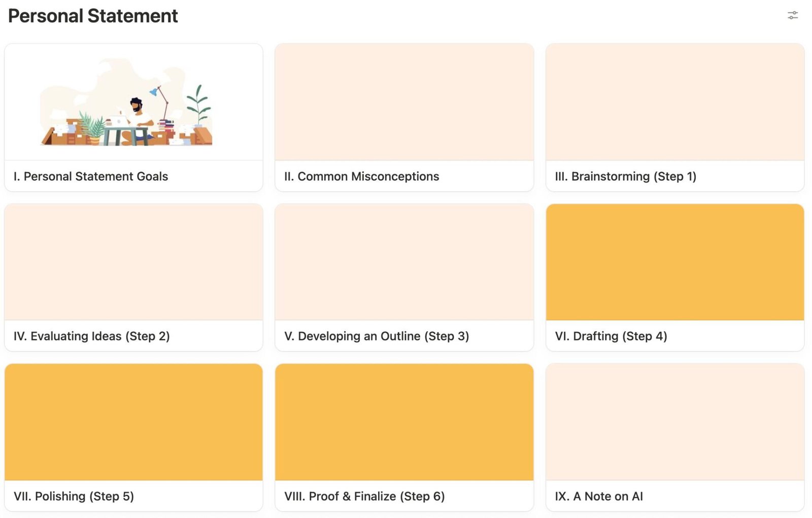Open the view settings sliders icon

click(792, 16)
